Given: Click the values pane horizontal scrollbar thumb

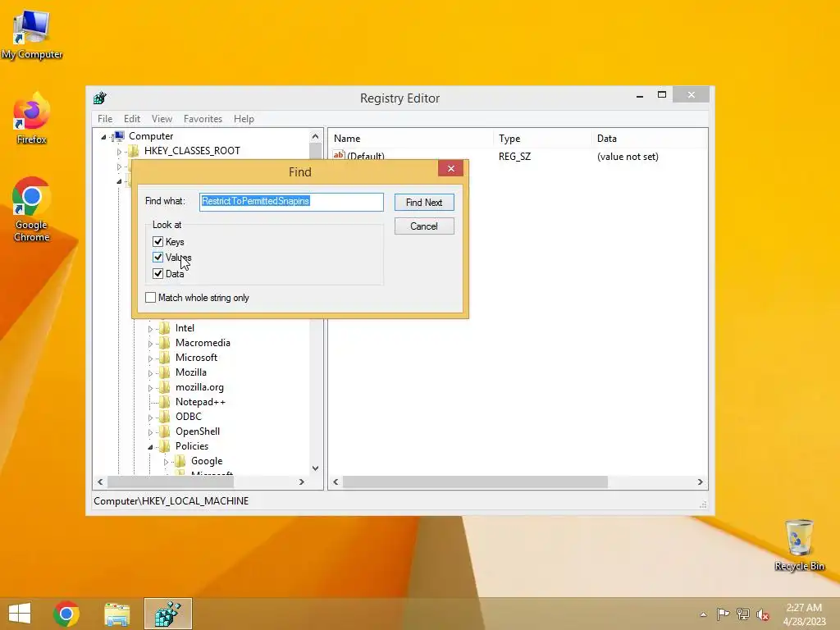Looking at the screenshot, I should (475, 482).
